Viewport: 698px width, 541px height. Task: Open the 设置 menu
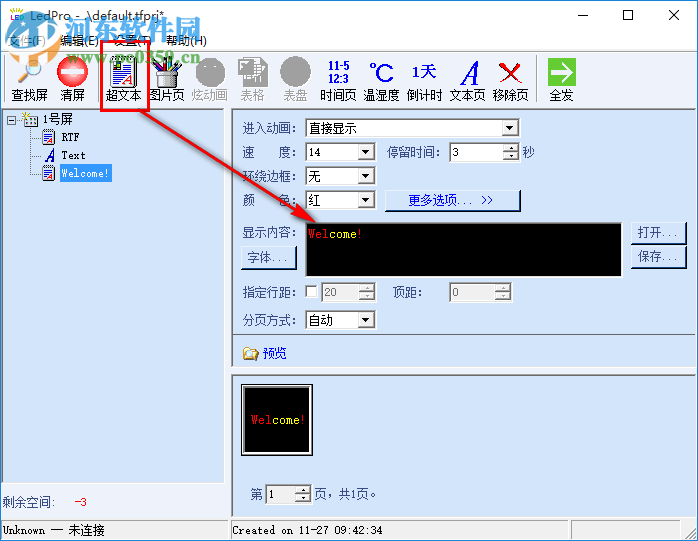click(x=132, y=41)
